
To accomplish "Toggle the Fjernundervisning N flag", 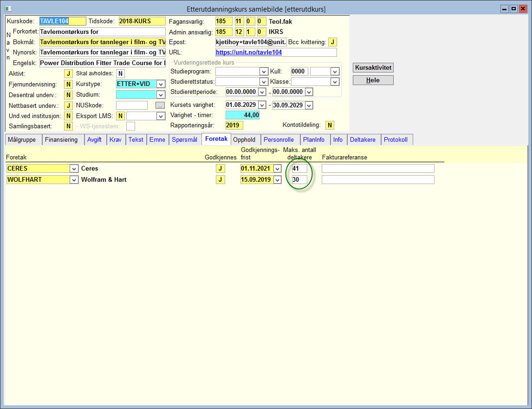I will pos(68,84).
